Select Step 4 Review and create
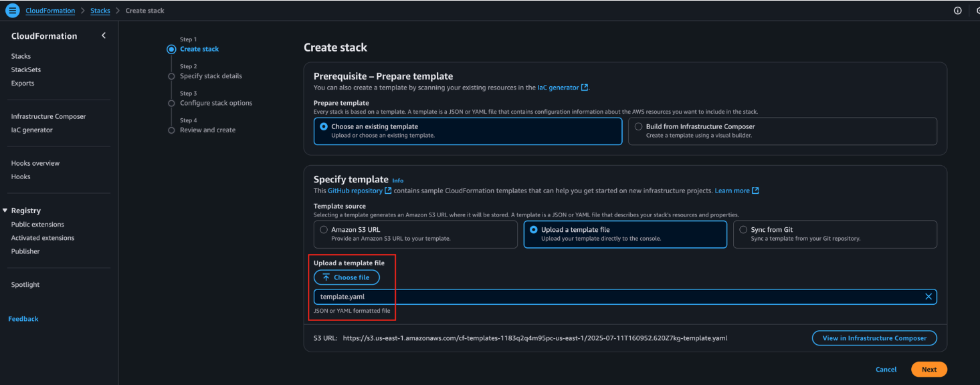The image size is (980, 385). point(207,130)
